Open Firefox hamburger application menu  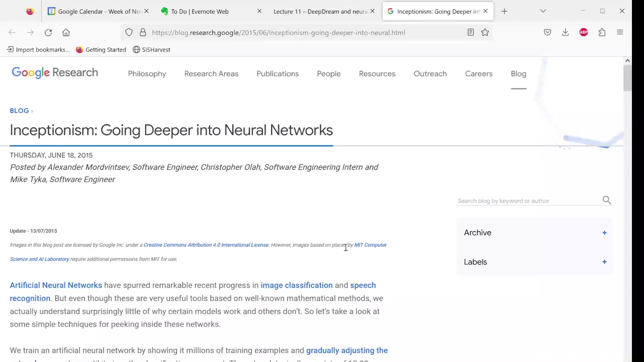620,33
